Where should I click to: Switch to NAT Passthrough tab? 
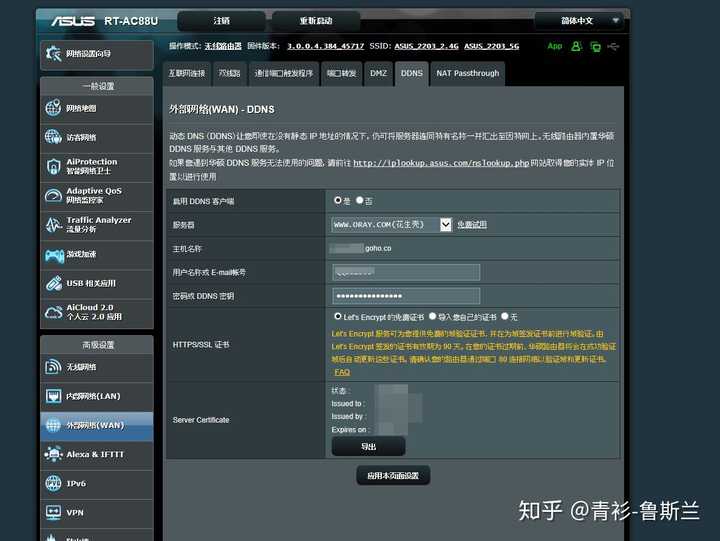(x=467, y=73)
